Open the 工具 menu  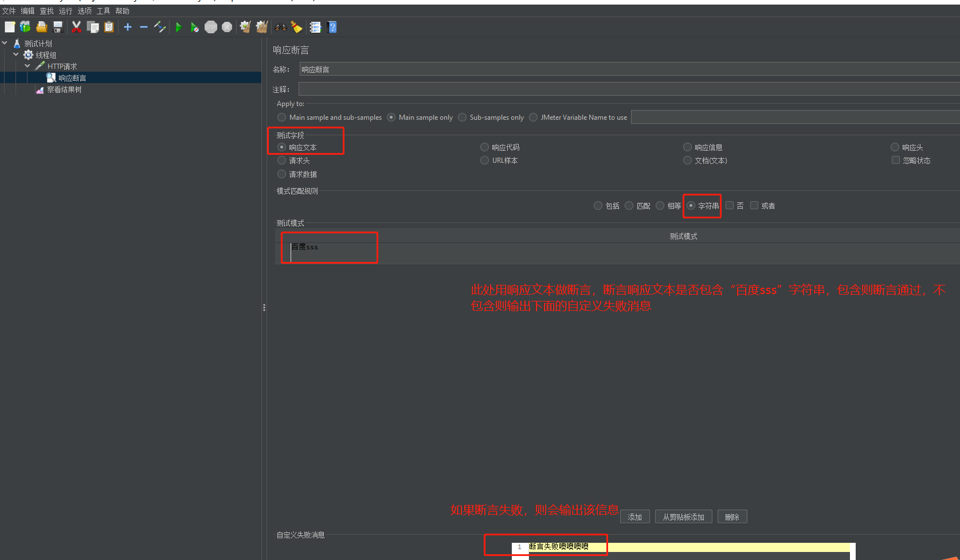(103, 11)
